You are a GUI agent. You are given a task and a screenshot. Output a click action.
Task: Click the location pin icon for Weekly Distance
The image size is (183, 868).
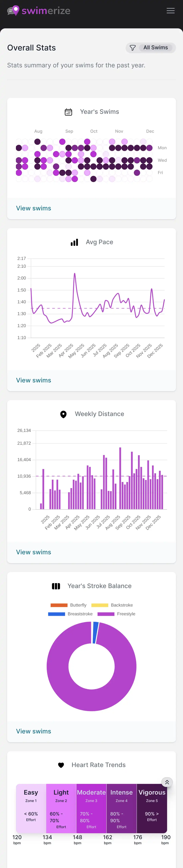coord(63,414)
